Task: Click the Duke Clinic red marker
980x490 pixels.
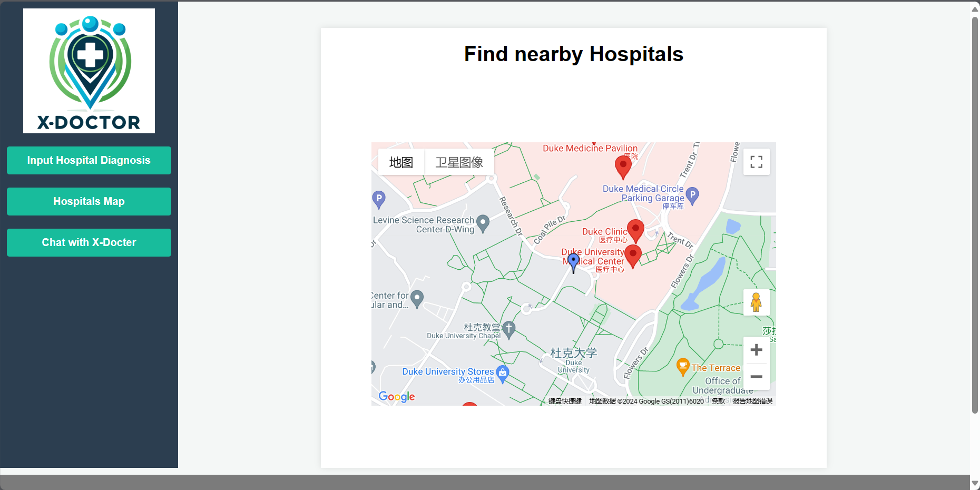Action: pyautogui.click(x=635, y=231)
